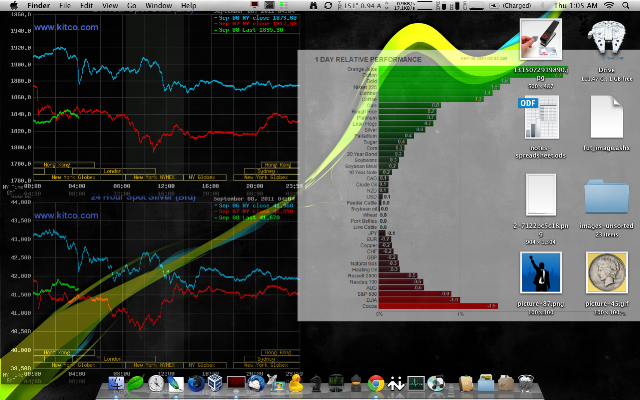Click the circular sync arrows menu bar icon
The image size is (640, 400).
click(328, 5)
